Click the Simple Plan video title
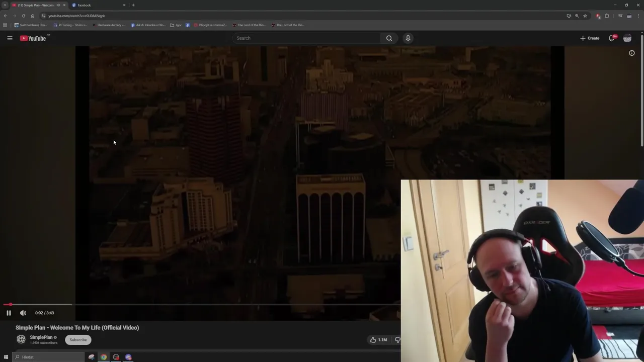The height and width of the screenshot is (362, 644). coord(77,328)
